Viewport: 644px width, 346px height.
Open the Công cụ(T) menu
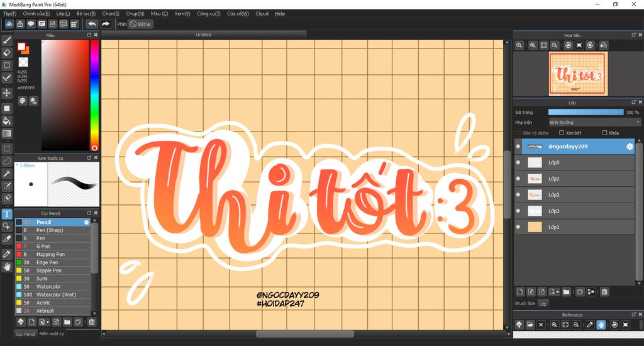tap(208, 14)
